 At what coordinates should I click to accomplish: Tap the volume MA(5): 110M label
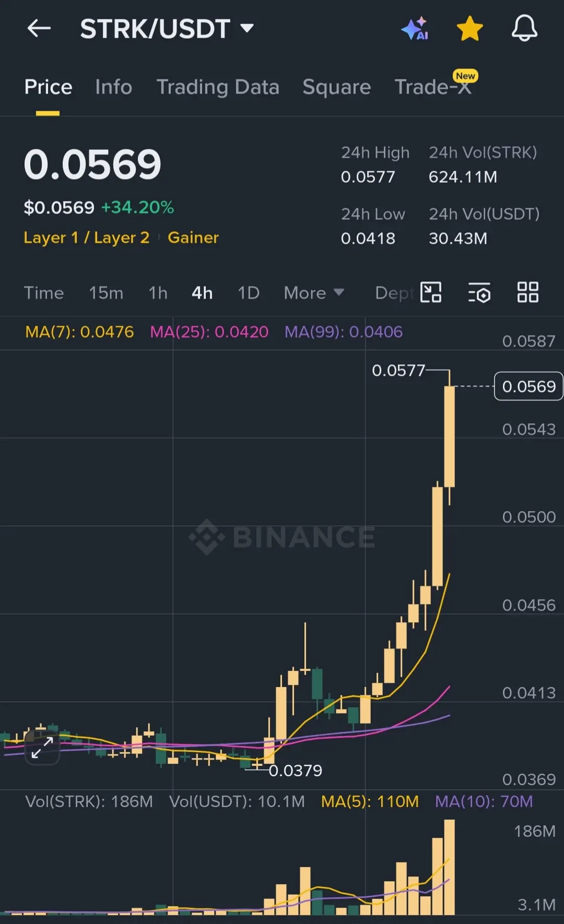click(370, 801)
